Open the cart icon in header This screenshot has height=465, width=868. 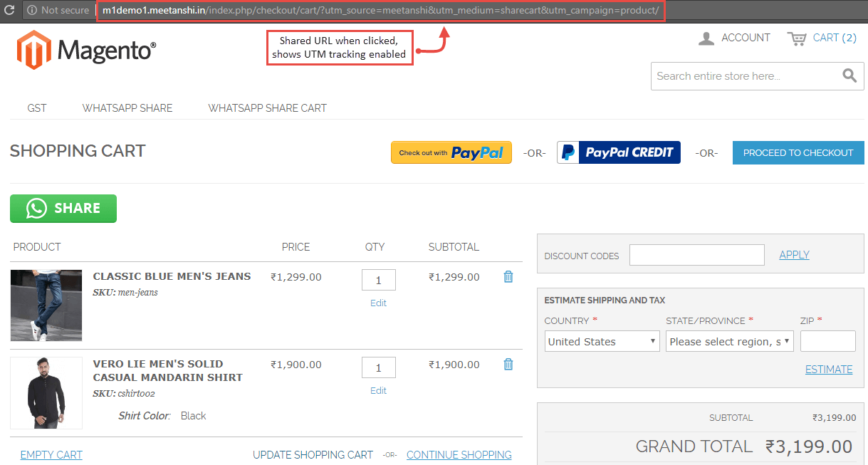[797, 38]
